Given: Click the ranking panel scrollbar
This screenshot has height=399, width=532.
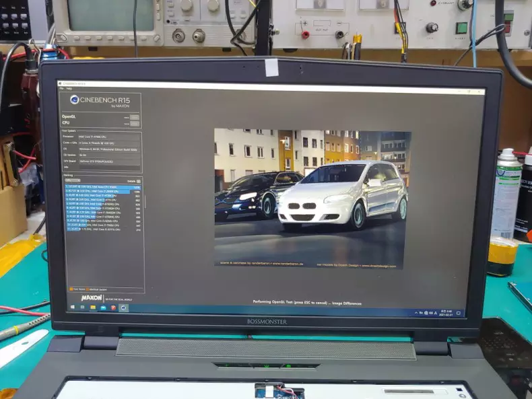Looking at the screenshot, I should (x=145, y=202).
